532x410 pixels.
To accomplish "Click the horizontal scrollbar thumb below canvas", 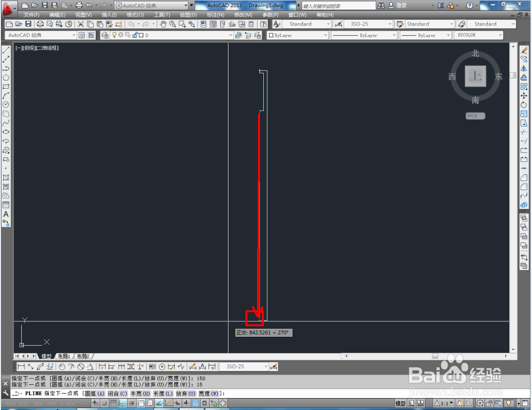I will (435, 356).
